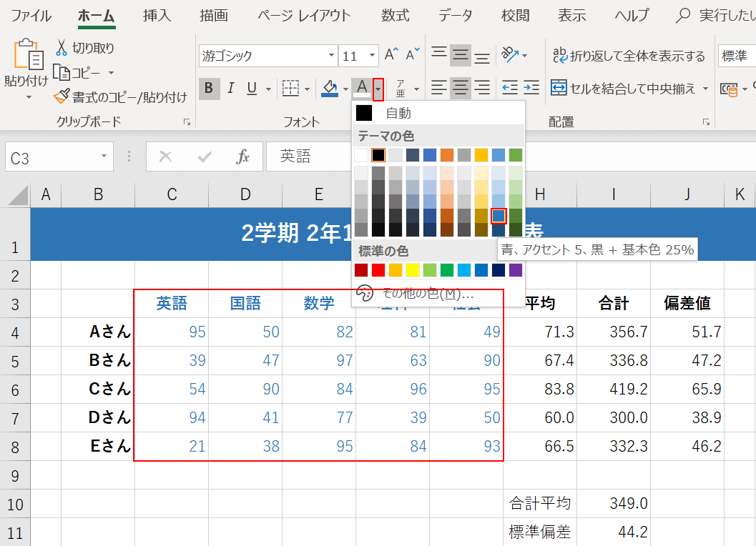Click セルを結合して中央揃え merge button
Viewport: 756px width, 546px height.
(624, 88)
